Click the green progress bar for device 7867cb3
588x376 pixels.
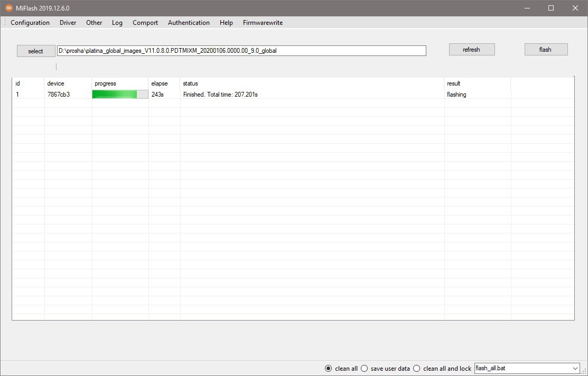pos(120,95)
